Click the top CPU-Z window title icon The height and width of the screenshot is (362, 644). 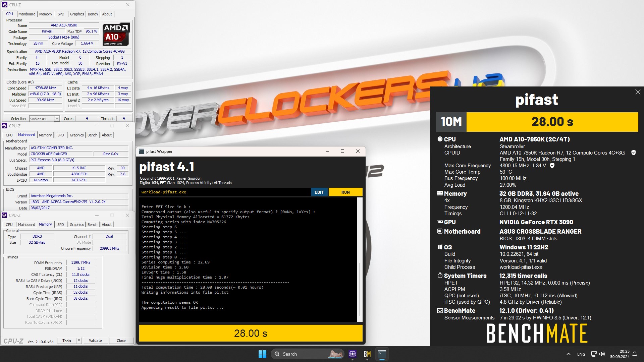(5, 5)
